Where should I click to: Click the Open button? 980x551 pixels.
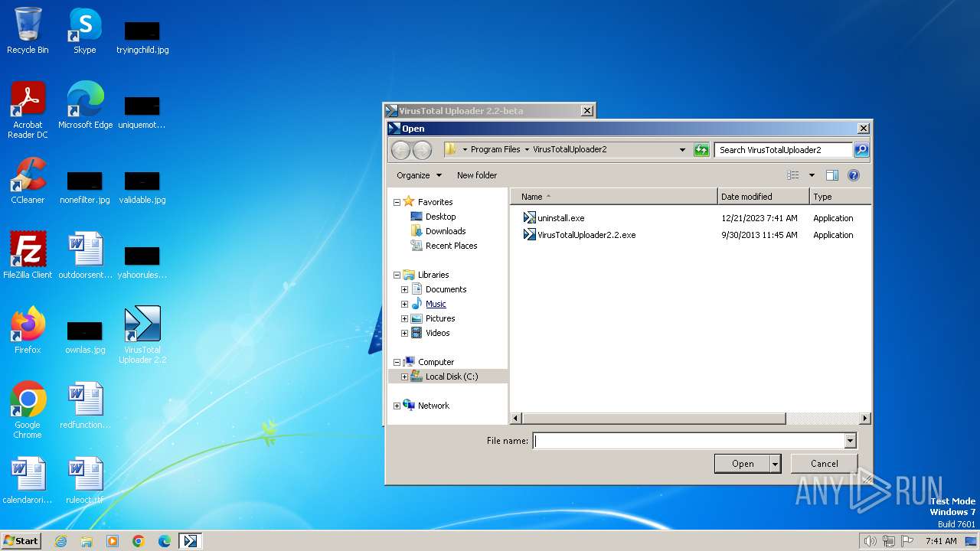742,464
